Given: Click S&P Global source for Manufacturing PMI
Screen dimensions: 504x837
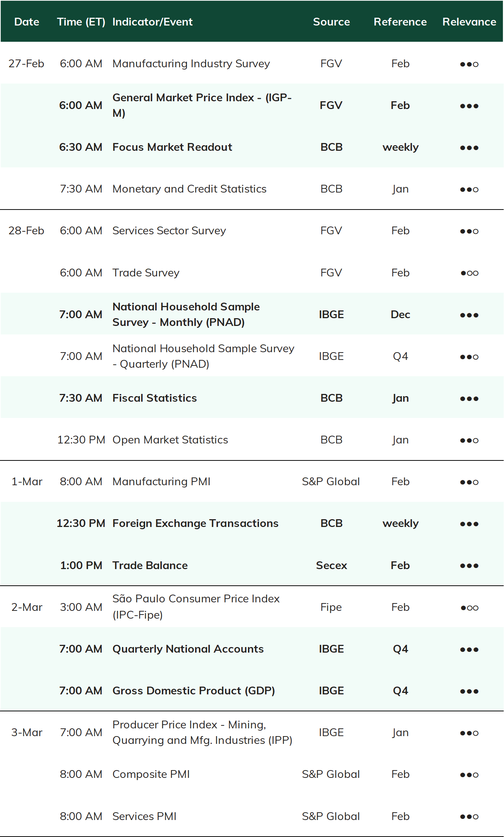Looking at the screenshot, I should click(x=331, y=482).
